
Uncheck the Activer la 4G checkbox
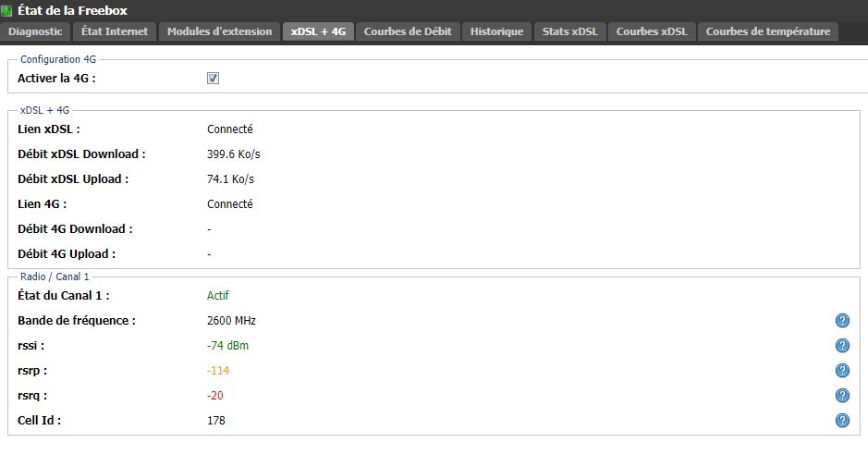click(213, 78)
